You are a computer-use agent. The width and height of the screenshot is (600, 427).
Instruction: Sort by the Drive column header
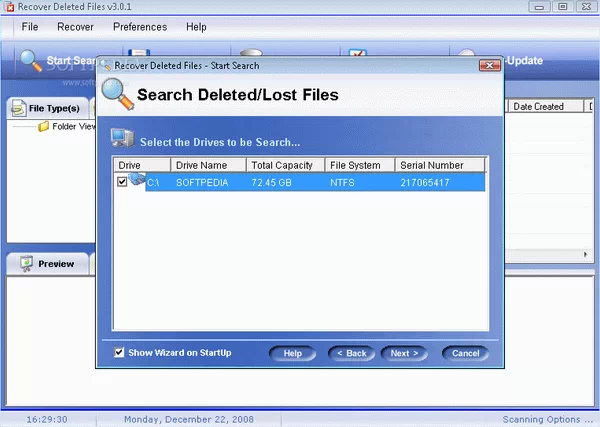(x=142, y=165)
